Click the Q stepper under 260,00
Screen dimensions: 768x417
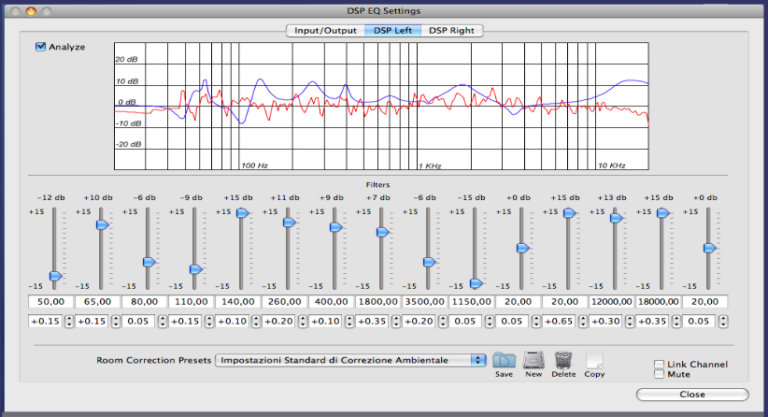click(303, 321)
